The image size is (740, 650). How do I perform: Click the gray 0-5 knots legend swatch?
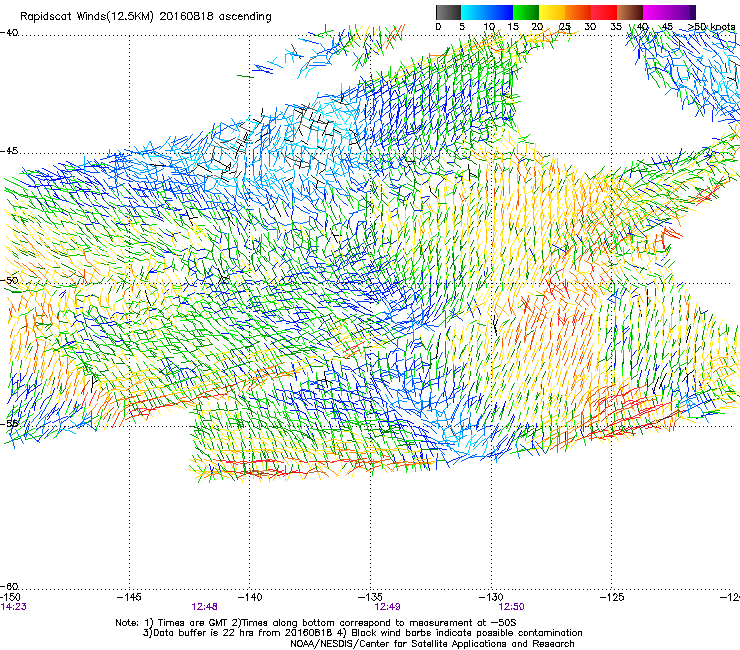tap(448, 12)
